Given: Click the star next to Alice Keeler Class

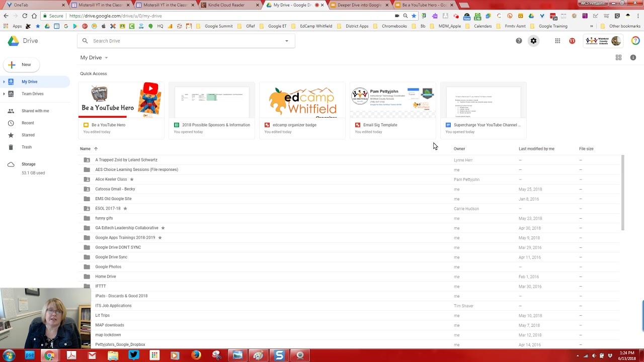Looking at the screenshot, I should coord(132,179).
